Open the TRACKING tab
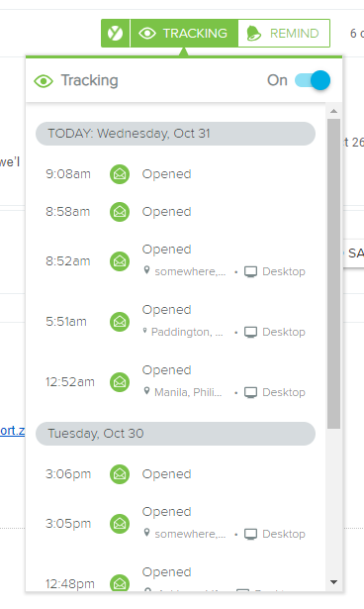The width and height of the screenshot is (364, 609). pos(184,34)
